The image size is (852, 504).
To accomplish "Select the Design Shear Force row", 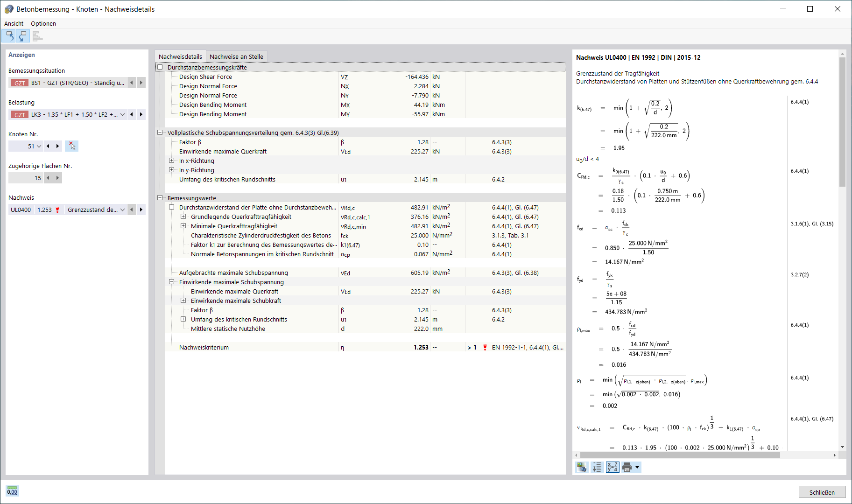I will tap(365, 77).
